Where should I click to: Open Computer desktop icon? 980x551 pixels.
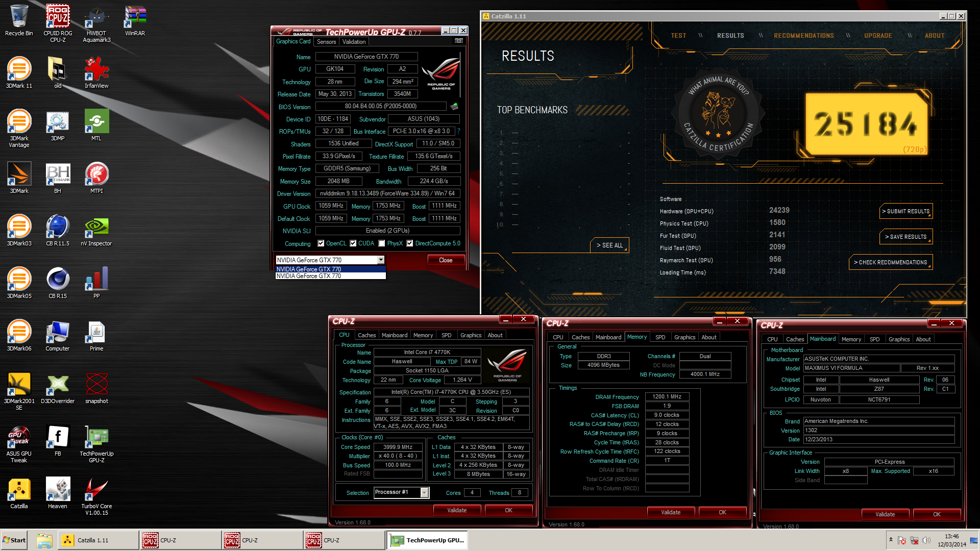click(x=58, y=336)
